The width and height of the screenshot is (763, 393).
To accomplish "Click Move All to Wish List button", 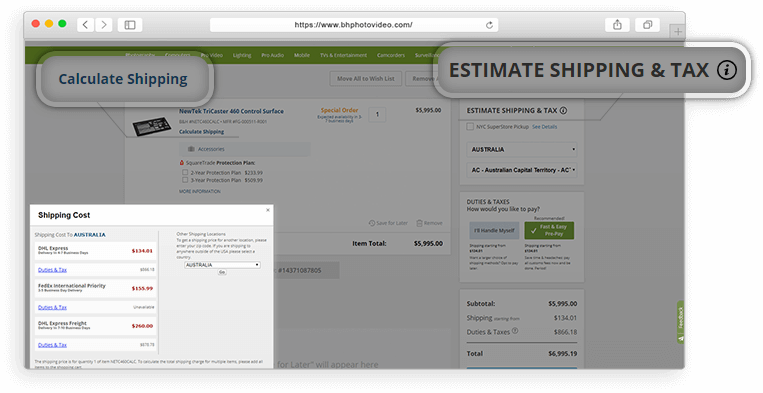I will 366,79.
